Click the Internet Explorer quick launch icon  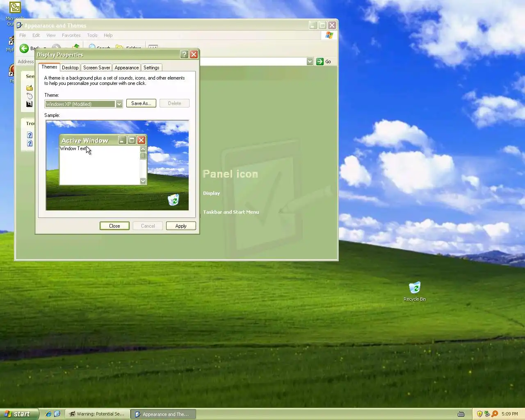[x=48, y=414]
